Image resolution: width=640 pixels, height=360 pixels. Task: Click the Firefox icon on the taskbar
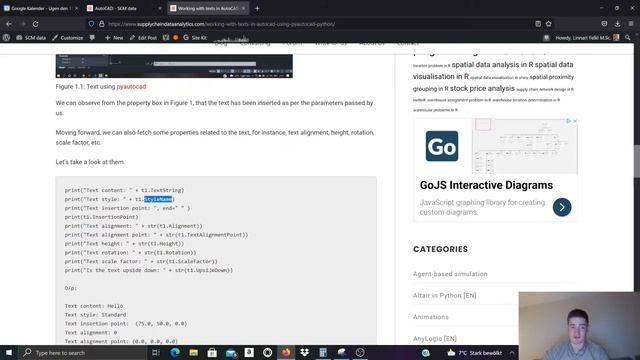[286, 353]
